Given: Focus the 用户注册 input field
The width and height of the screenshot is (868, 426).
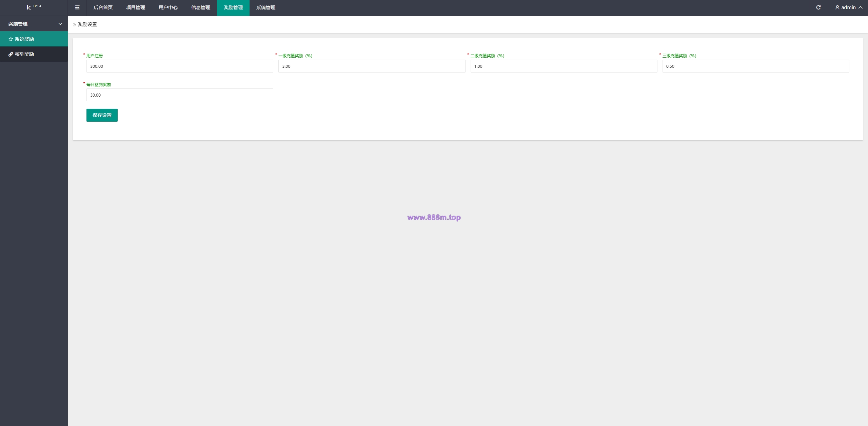Looking at the screenshot, I should coord(180,66).
